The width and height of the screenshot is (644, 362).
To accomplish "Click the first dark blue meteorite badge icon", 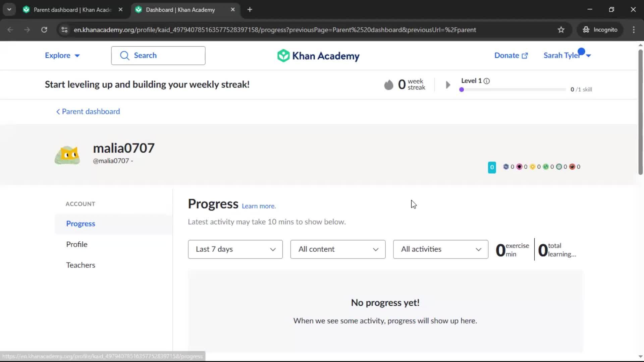I will click(506, 167).
